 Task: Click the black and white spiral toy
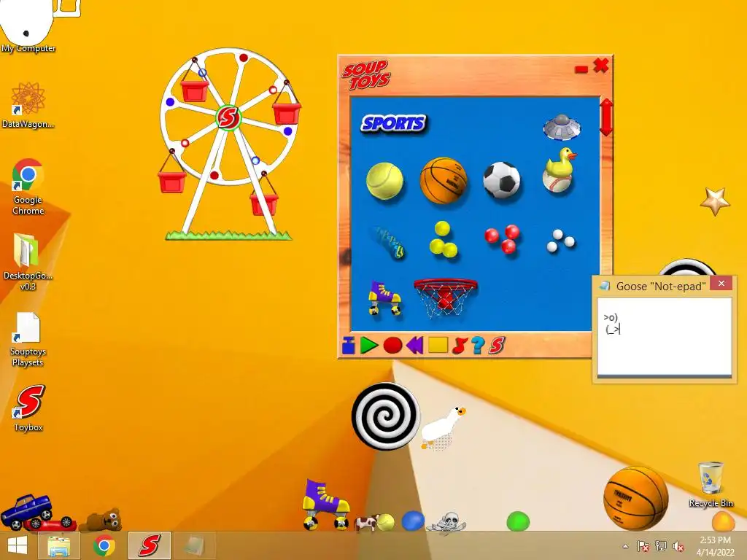click(x=385, y=416)
